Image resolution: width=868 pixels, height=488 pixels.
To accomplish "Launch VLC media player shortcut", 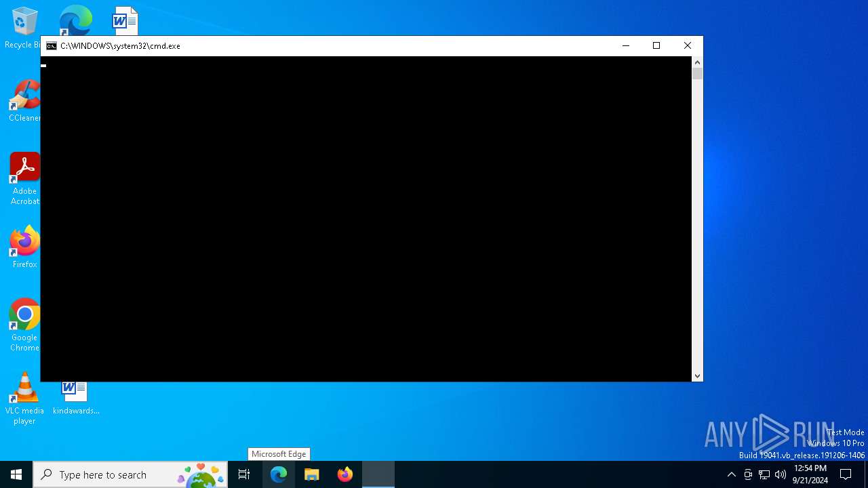I will 24,399.
